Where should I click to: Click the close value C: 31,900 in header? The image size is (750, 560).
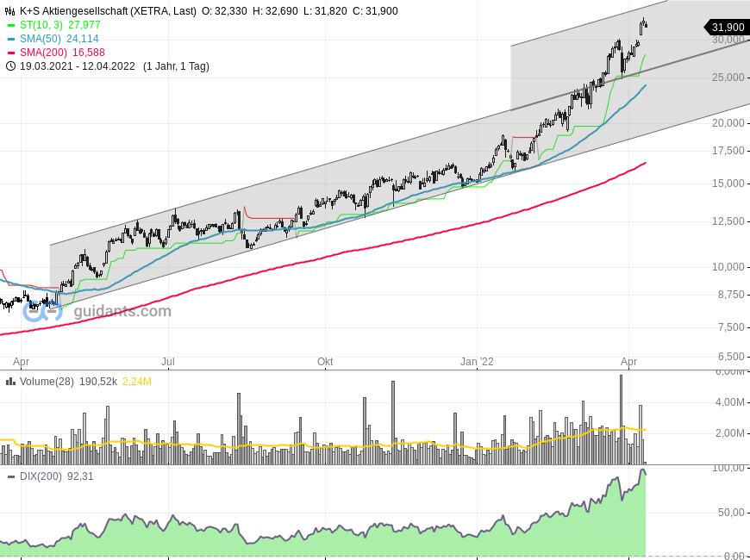[375, 11]
